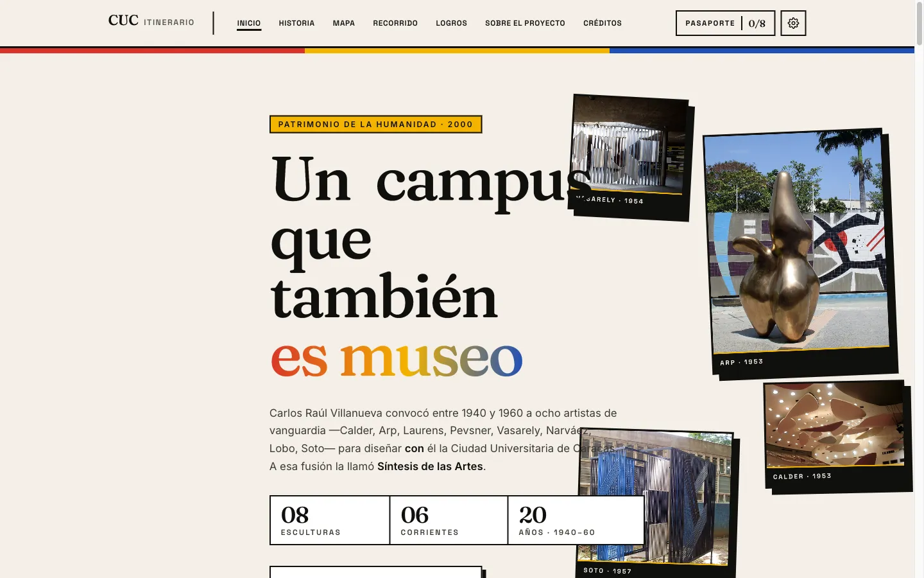The image size is (924, 578).
Task: Click the 06 Corrientes stat box
Action: pos(449,520)
